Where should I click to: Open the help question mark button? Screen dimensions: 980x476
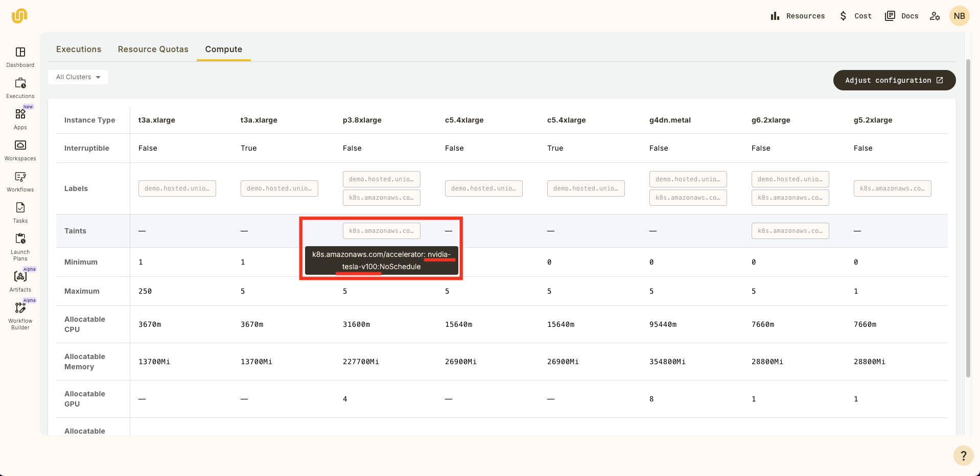click(x=963, y=455)
